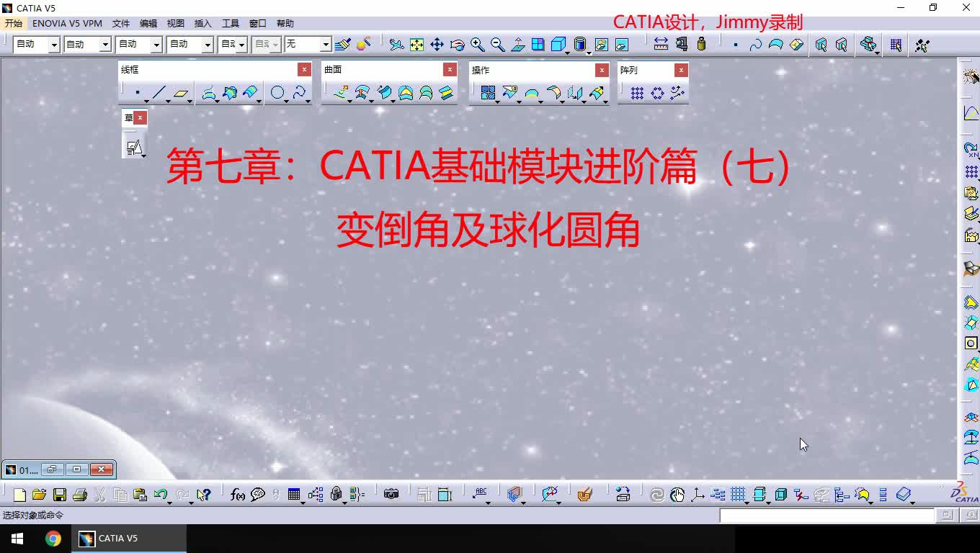The image size is (980, 553).
Task: Open the 视图 menu
Action: (176, 24)
